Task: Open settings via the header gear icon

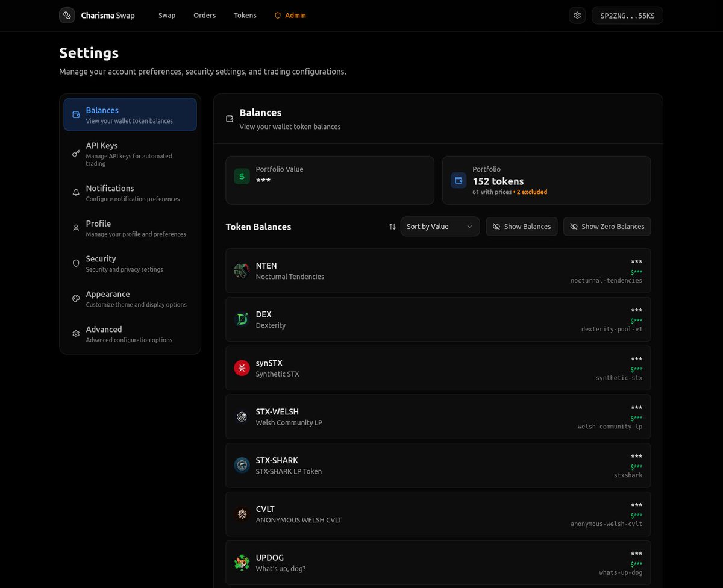Action: coord(577,15)
